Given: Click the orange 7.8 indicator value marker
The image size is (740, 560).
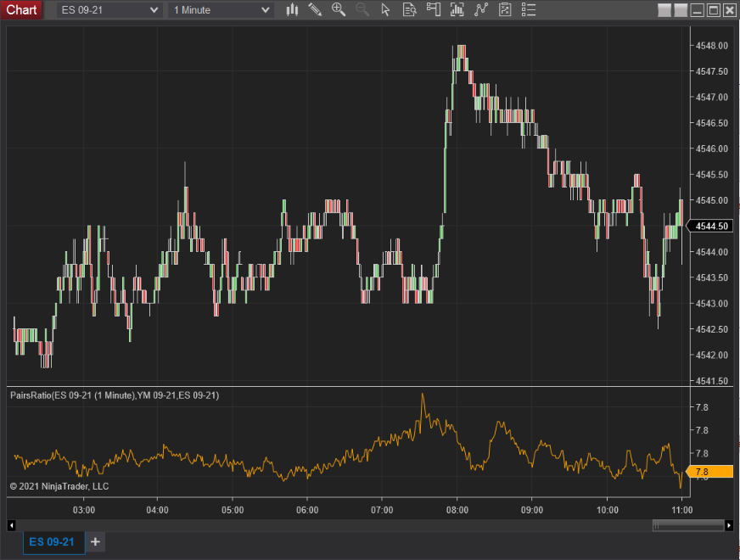Looking at the screenshot, I should 709,471.
